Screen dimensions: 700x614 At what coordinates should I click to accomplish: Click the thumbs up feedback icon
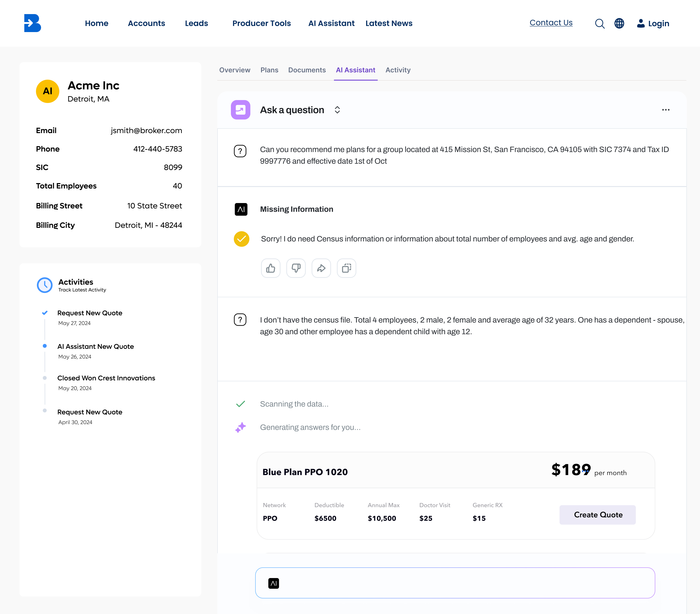click(x=271, y=268)
